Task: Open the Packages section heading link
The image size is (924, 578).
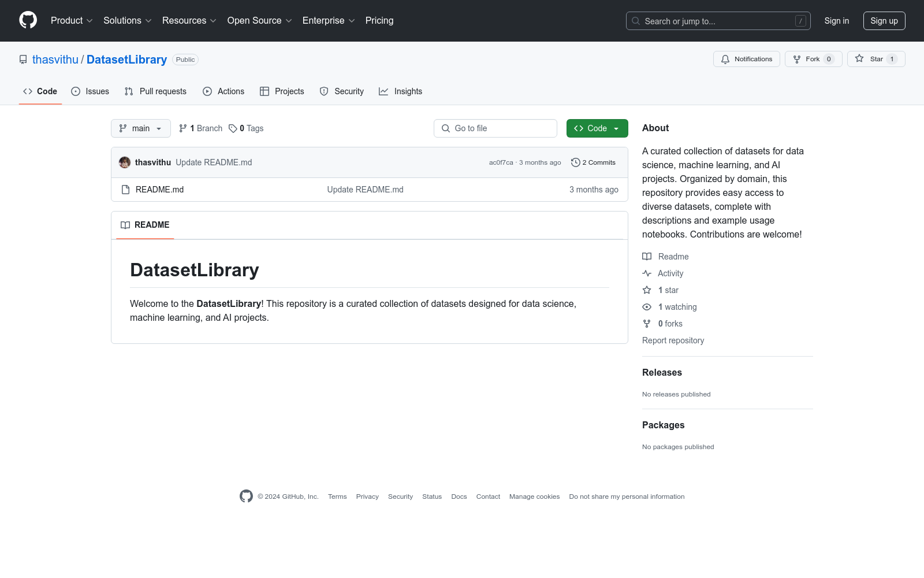Action: [663, 425]
